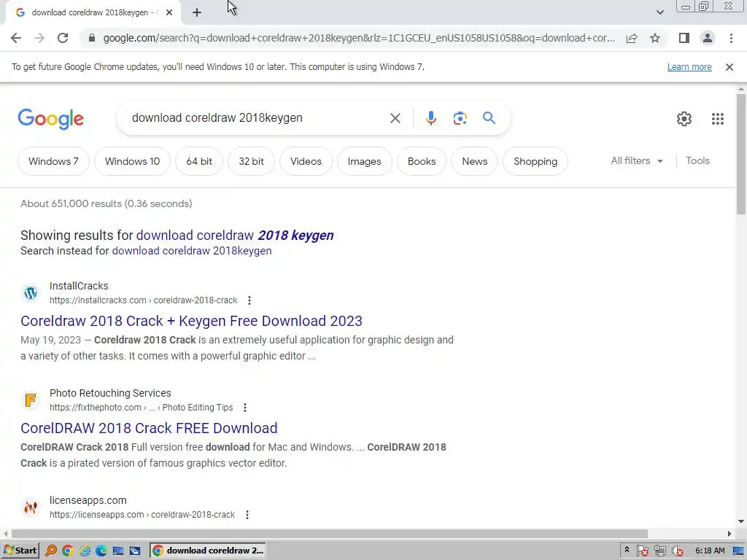747x560 pixels.
Task: Search by image with Google Lens
Action: click(x=460, y=118)
